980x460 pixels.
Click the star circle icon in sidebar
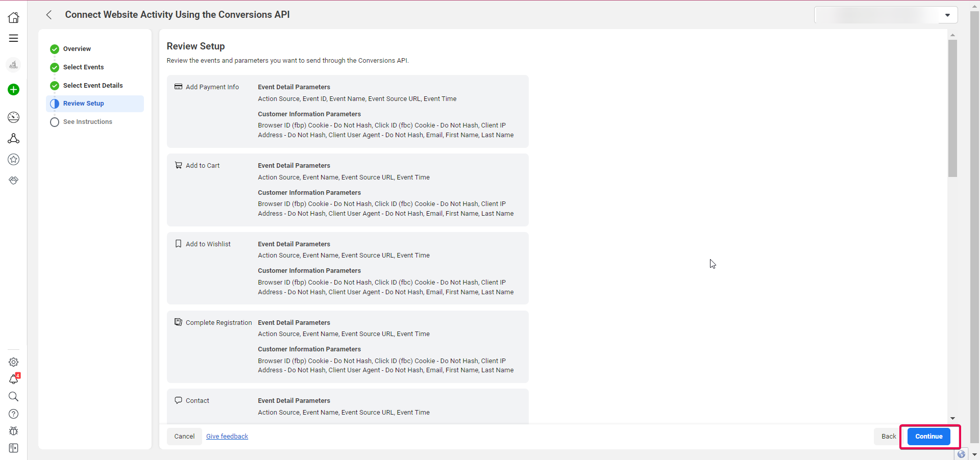point(14,160)
